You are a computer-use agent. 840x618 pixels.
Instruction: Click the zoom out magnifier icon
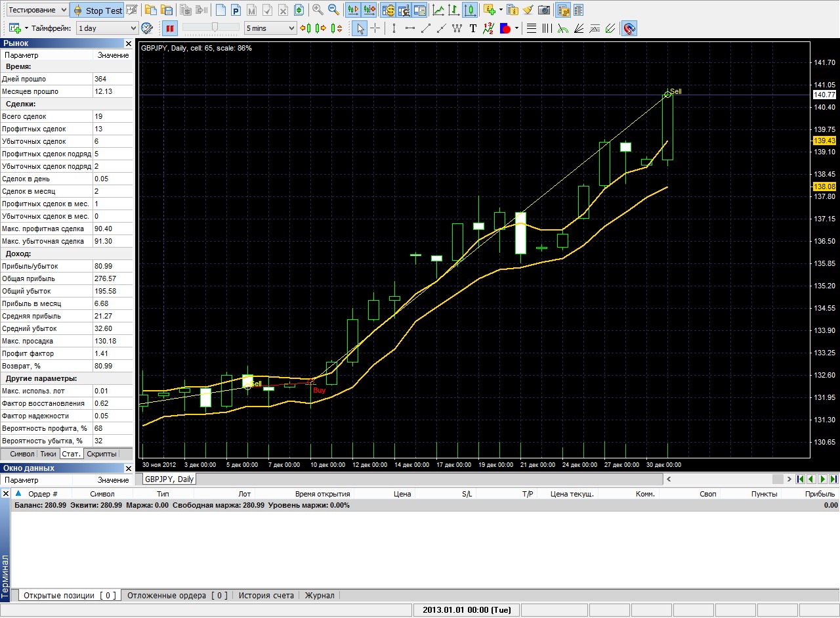pos(333,10)
